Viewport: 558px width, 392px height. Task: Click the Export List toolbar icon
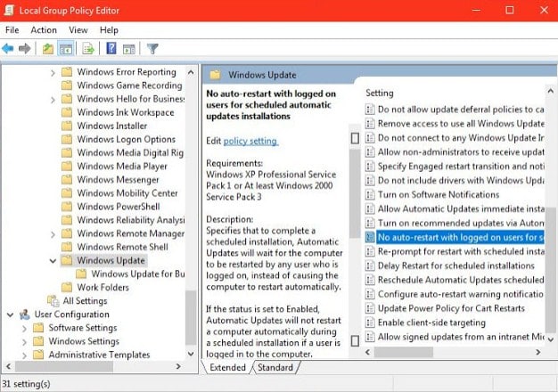click(88, 49)
